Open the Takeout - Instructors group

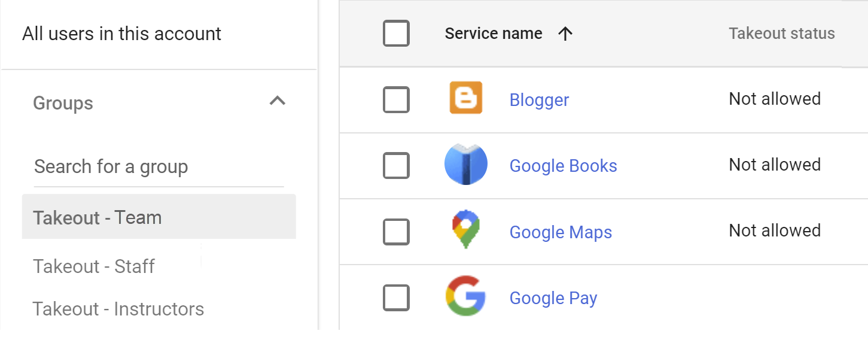118,309
